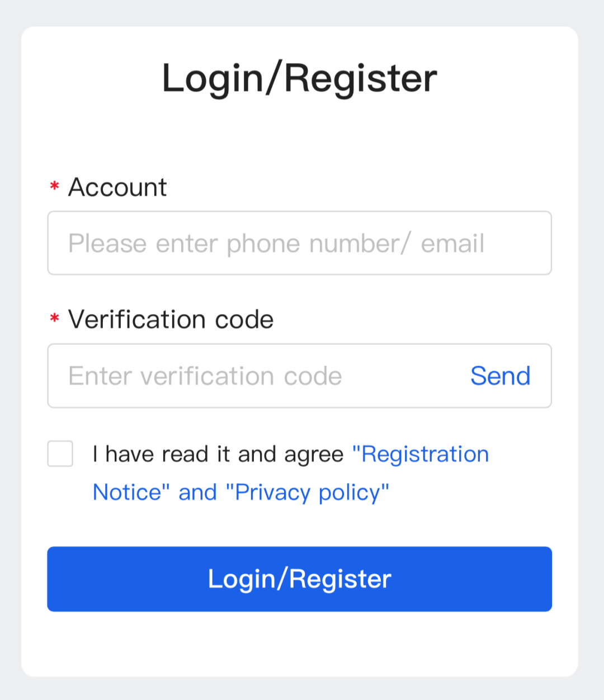
Task: Click the "Account" field label
Action: [117, 187]
